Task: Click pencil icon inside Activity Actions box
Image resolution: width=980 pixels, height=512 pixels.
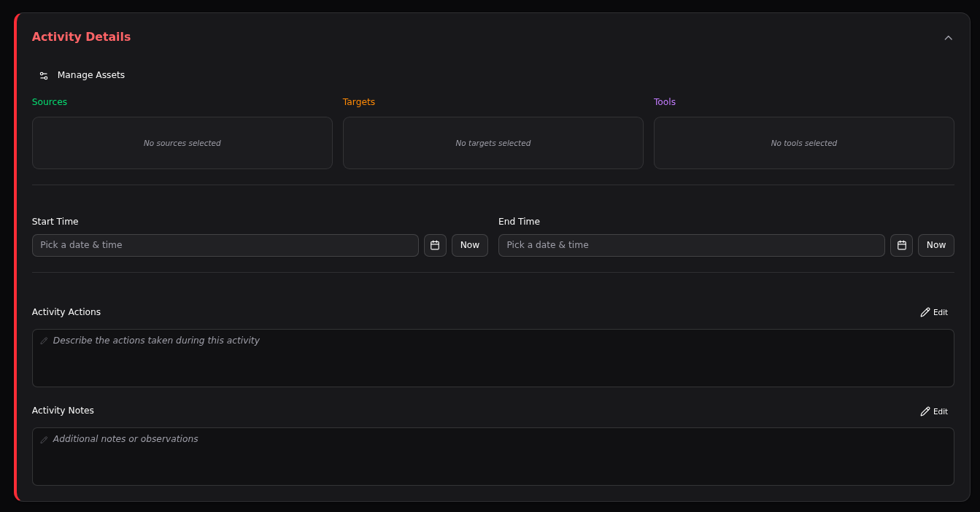Action: point(44,341)
